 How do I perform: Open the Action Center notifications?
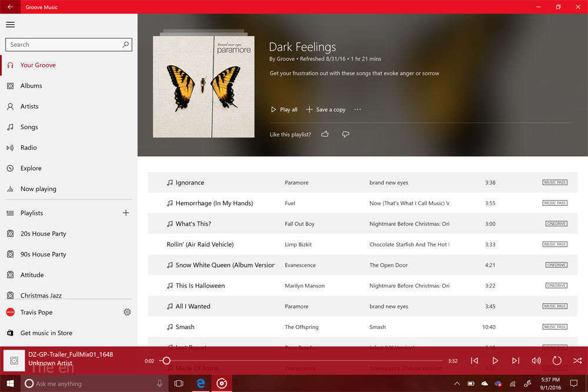click(574, 383)
